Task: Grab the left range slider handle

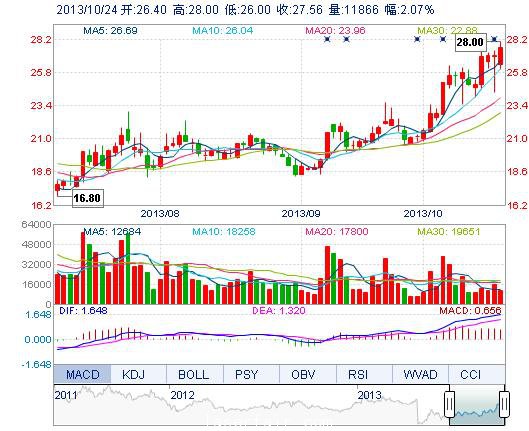Action: 449,404
